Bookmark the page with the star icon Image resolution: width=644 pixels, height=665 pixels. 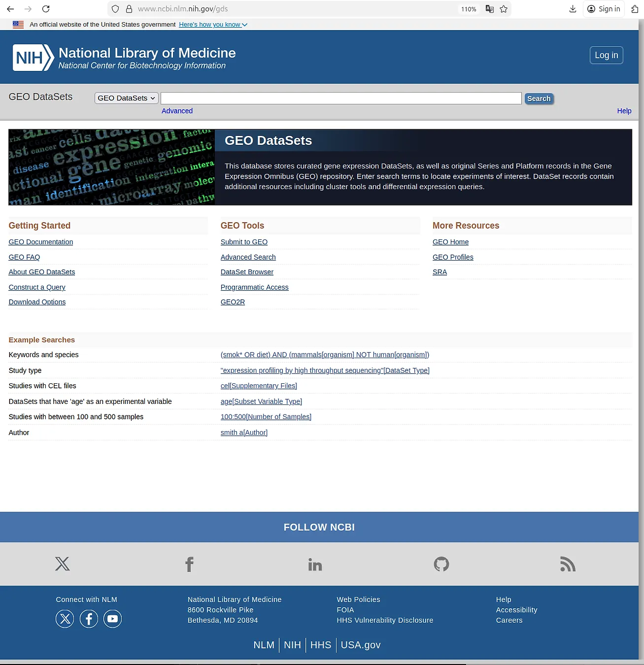504,9
